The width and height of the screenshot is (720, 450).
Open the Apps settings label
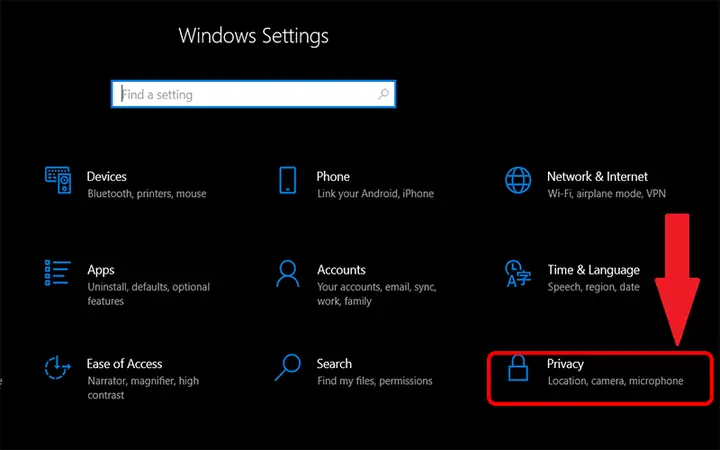(101, 270)
